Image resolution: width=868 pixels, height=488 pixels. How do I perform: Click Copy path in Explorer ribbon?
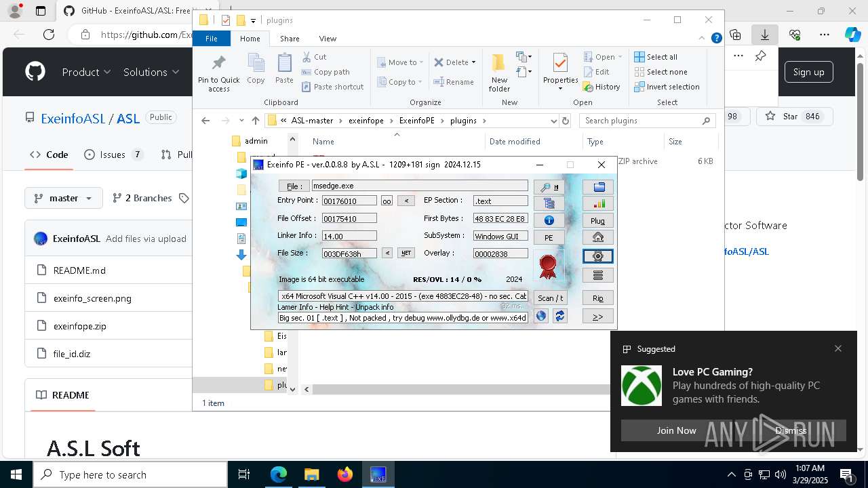pos(325,72)
